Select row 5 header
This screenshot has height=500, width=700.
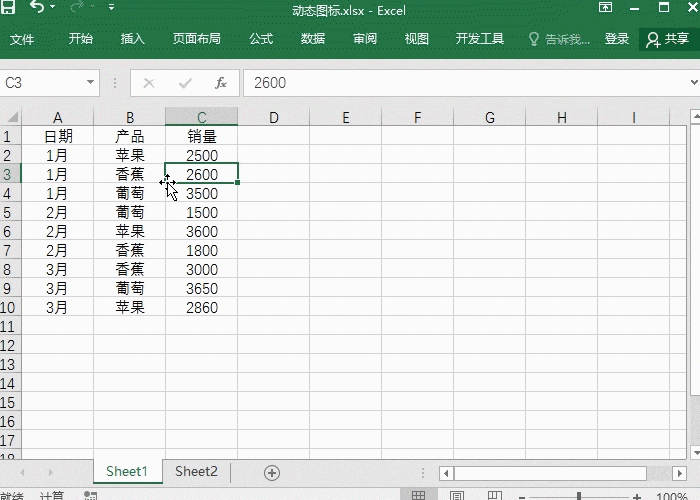click(x=10, y=212)
